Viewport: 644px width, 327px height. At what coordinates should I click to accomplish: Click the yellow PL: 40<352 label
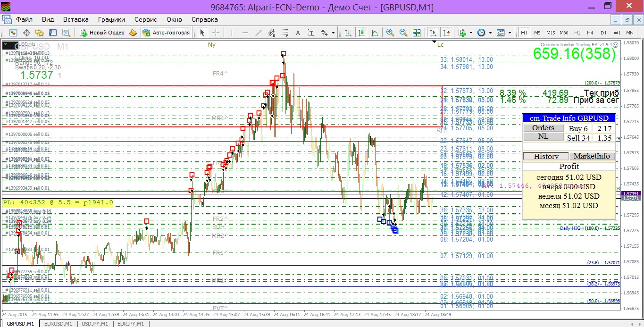coord(58,202)
